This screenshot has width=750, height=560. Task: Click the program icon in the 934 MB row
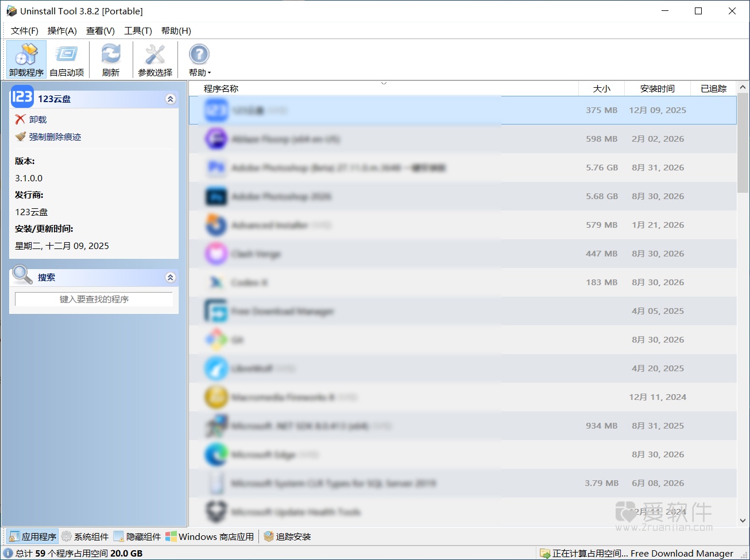(217, 426)
